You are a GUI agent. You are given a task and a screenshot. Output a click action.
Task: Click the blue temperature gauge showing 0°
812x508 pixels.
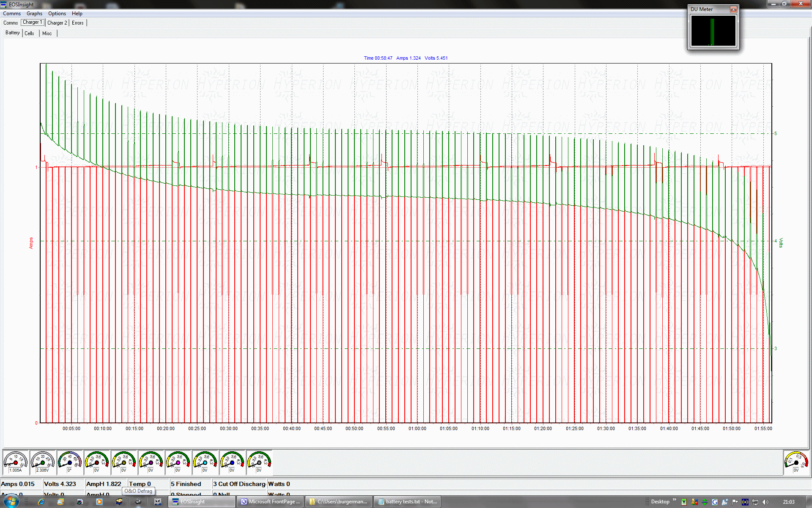click(70, 462)
